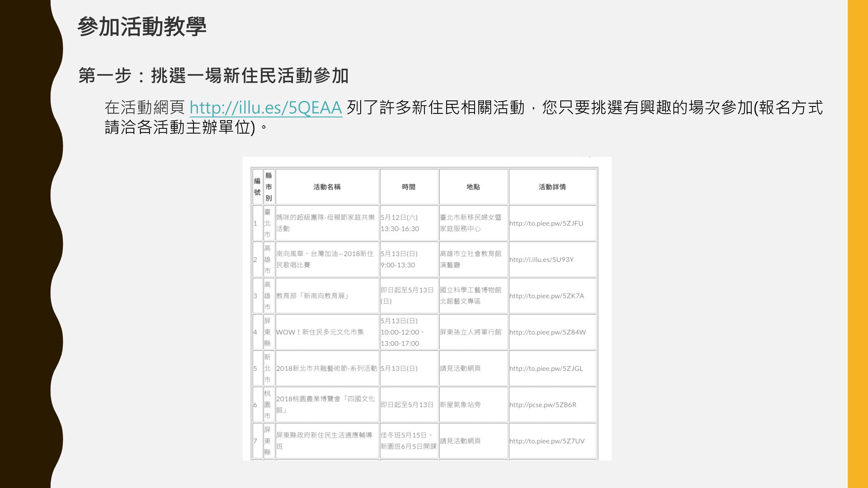This screenshot has height=488, width=868.
Task: Select the WOW！新住民多元文化市集 activity cell
Action: [320, 332]
